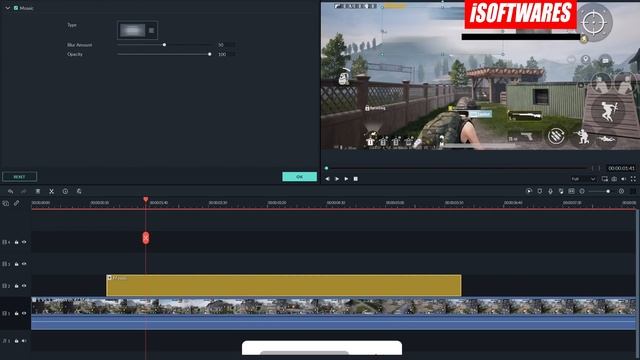Click the red playhead marker on ruler
640x360 pixels.
[146, 199]
